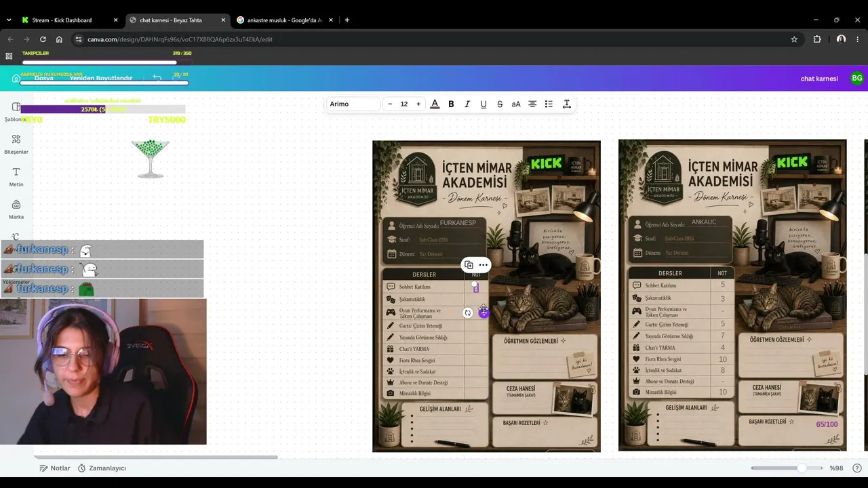Go back to the previous page
Viewport: 868px width, 488px height.
pyautogui.click(x=10, y=39)
